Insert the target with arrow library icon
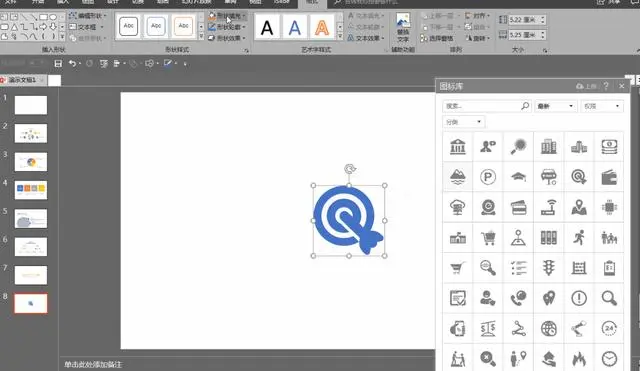The height and width of the screenshot is (371, 640). 579,177
